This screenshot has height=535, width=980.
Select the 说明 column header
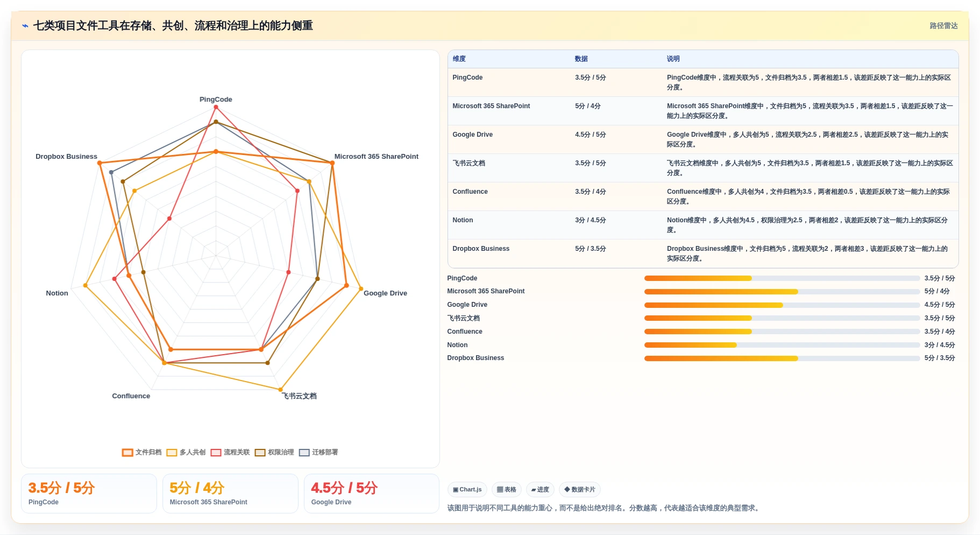click(673, 59)
